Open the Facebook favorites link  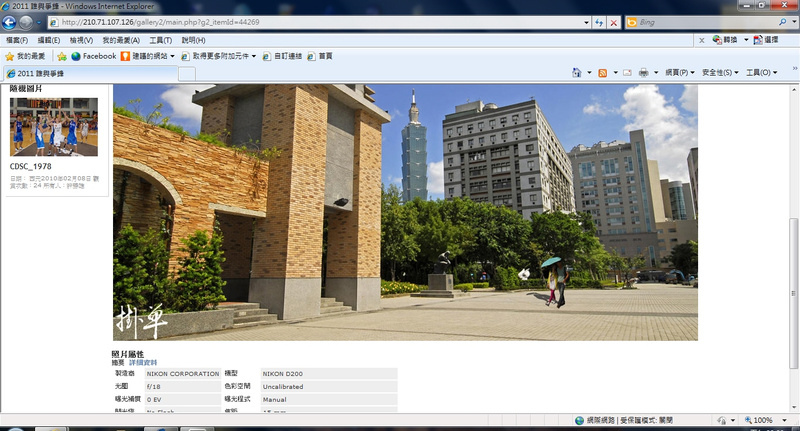point(94,56)
